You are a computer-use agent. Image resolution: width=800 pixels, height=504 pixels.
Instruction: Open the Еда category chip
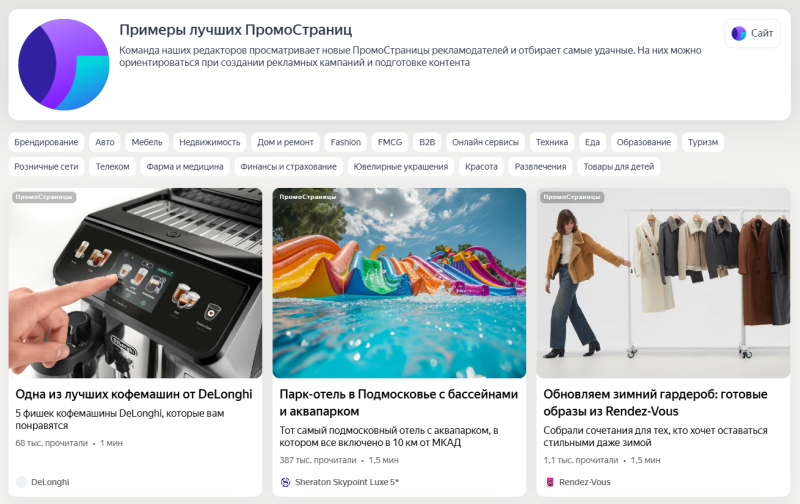tap(592, 142)
